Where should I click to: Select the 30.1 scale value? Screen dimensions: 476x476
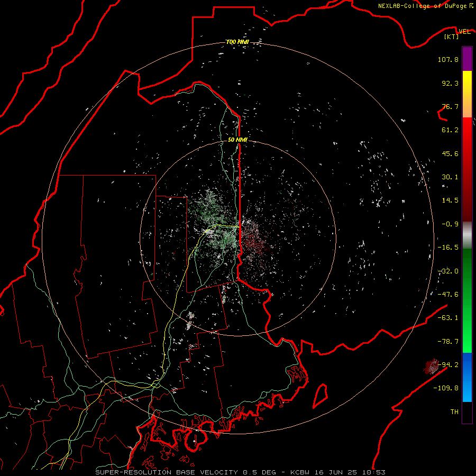point(450,177)
